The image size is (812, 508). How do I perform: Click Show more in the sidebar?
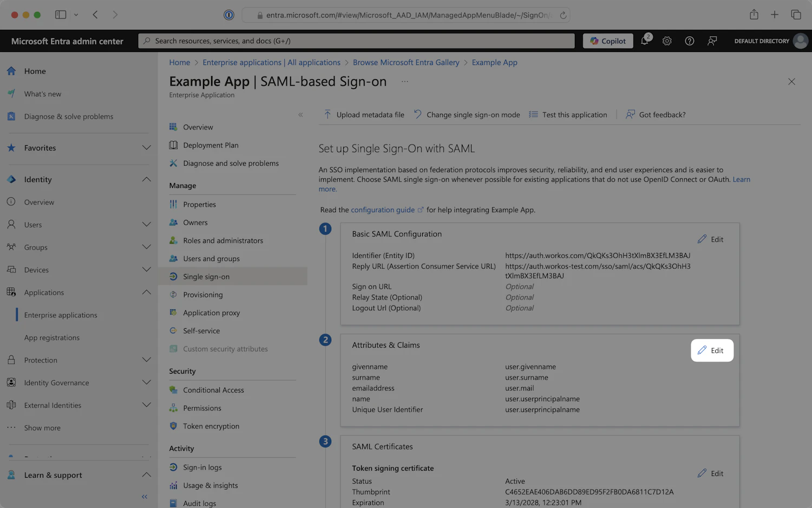pos(42,428)
